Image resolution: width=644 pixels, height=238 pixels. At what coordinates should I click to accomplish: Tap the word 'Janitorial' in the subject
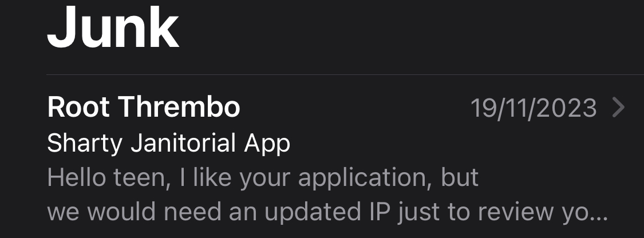click(x=183, y=143)
